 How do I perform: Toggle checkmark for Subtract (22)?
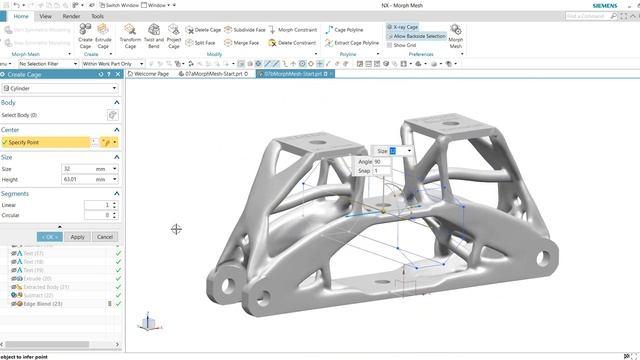[118, 295]
